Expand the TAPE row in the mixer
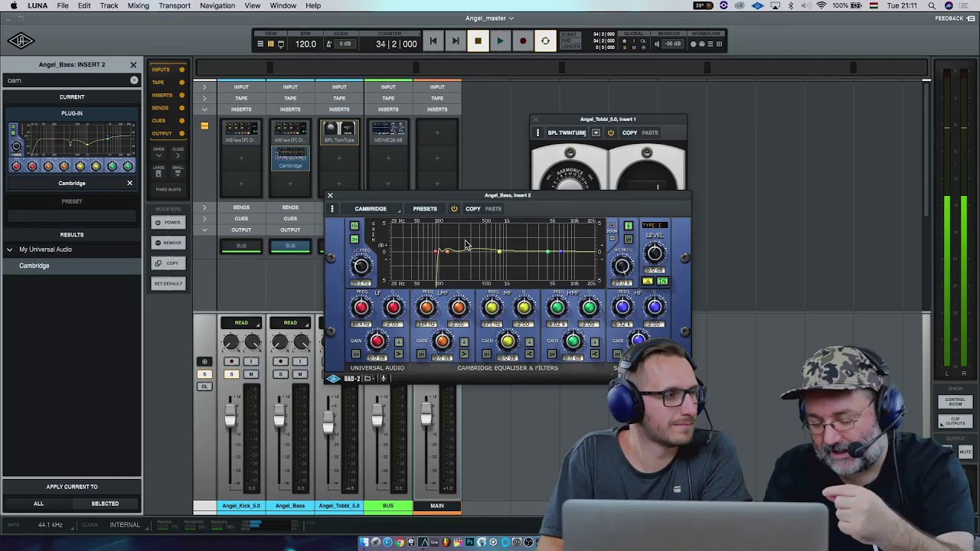 click(x=204, y=98)
